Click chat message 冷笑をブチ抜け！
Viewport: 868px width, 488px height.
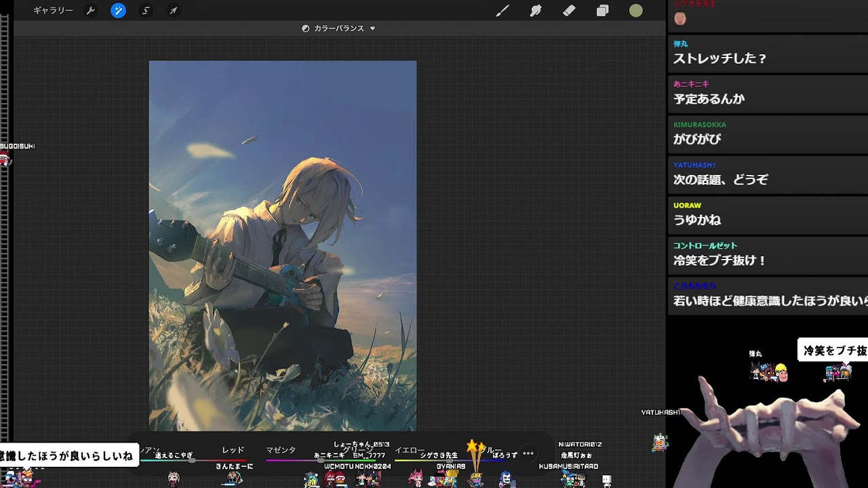coord(719,260)
